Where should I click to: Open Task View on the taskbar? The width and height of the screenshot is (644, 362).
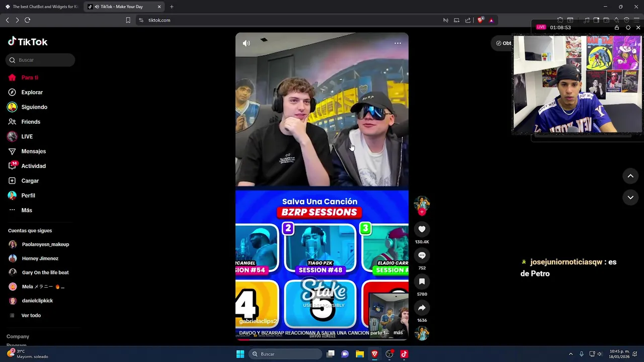coord(331,354)
